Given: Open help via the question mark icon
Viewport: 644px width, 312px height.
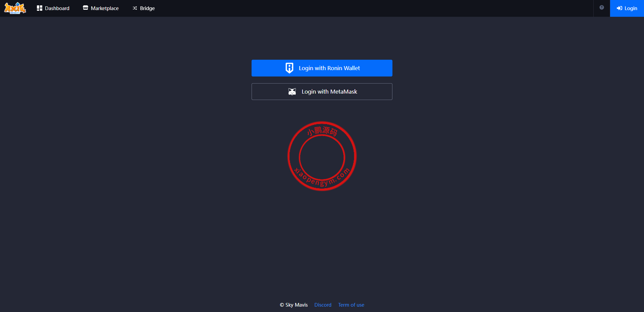Looking at the screenshot, I should 602,8.
